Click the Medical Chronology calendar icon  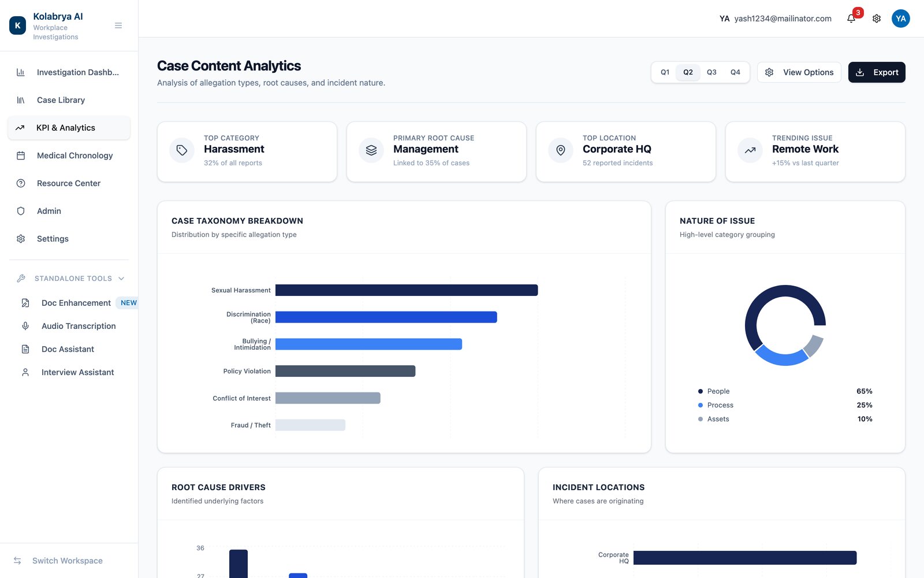(21, 155)
